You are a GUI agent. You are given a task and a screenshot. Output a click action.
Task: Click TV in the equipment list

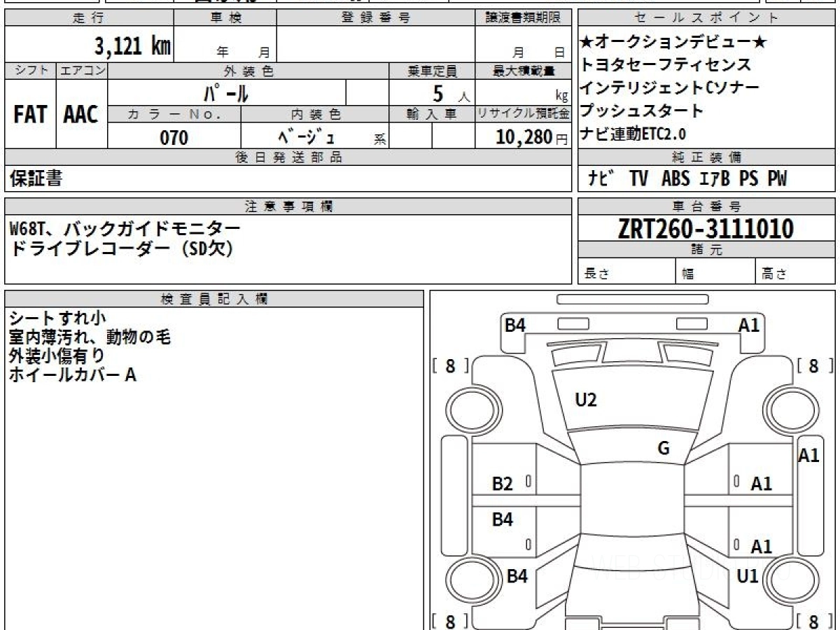click(638, 179)
